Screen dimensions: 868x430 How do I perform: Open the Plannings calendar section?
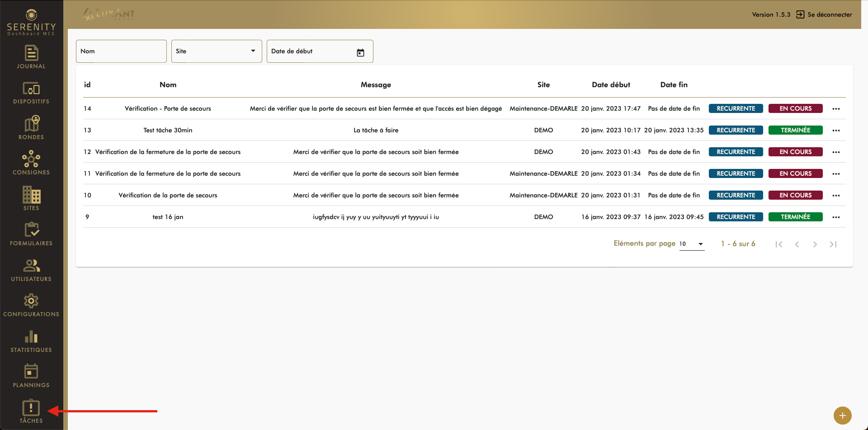[x=31, y=376]
